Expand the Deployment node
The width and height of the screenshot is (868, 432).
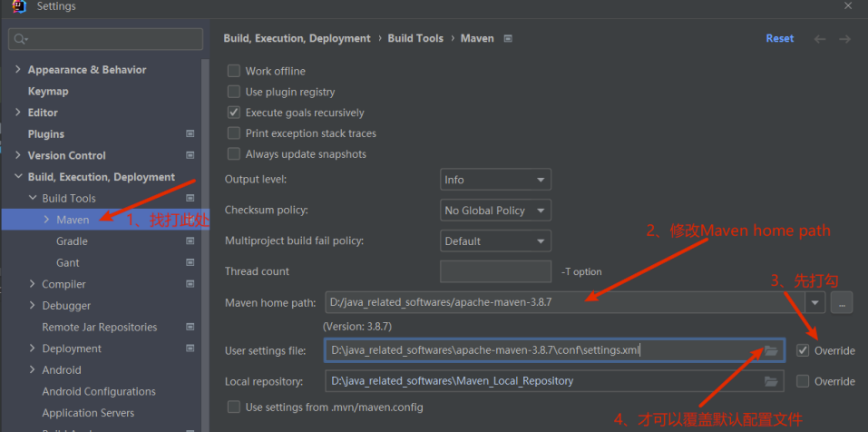32,349
